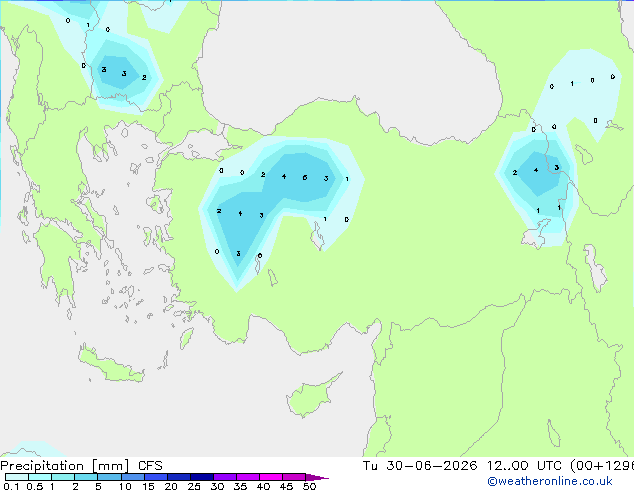The height and width of the screenshot is (490, 634).
Task: Click the legend swatch for 2–5 mm
Action: 86,477
